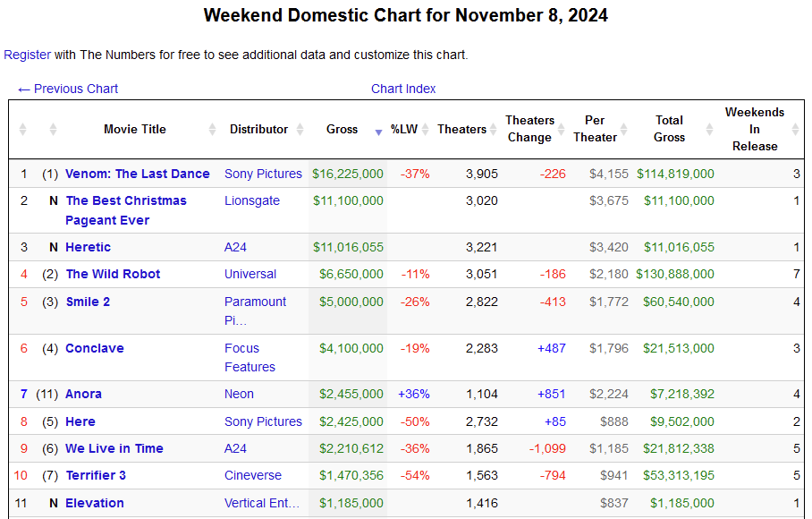
Task: Open Lionsgate distributor page
Action: click(252, 200)
